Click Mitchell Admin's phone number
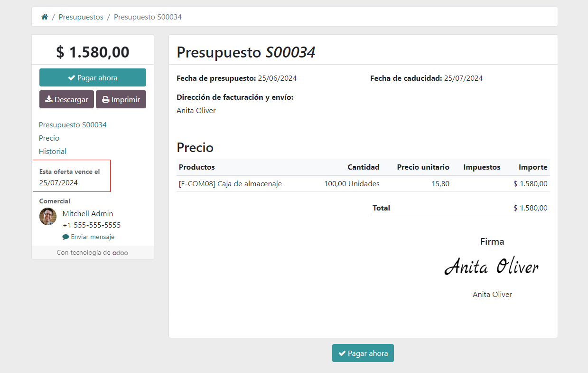 [x=92, y=225]
